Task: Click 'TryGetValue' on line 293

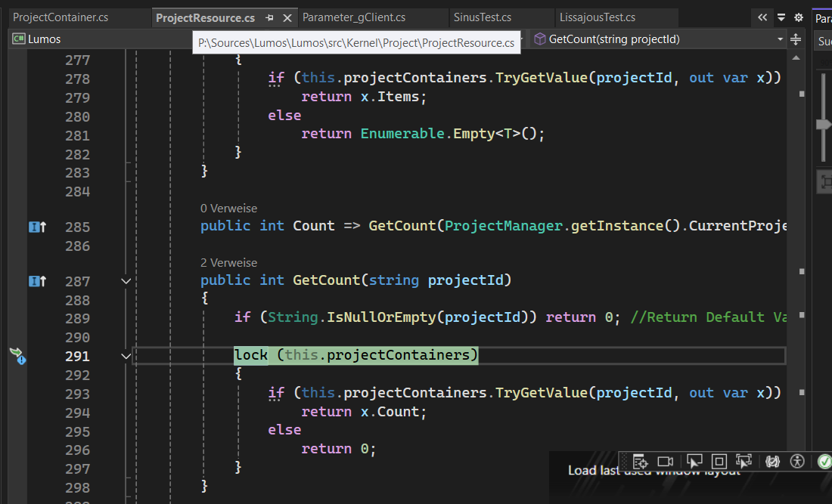Action: point(542,393)
